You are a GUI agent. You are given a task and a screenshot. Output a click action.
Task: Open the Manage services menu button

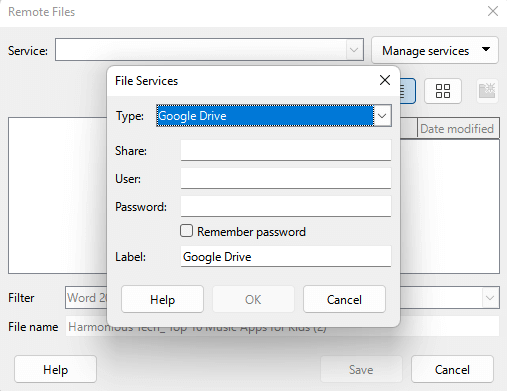tap(435, 50)
